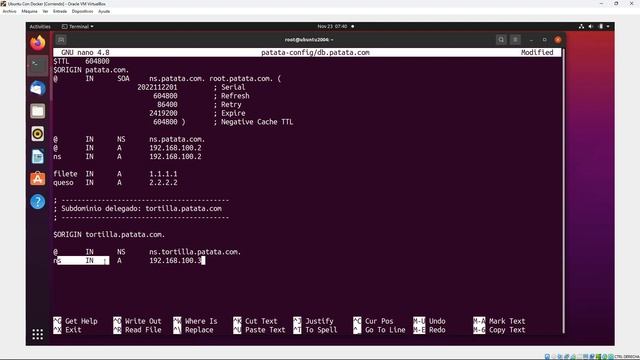This screenshot has width=640, height=360.
Task: Click the serial number 2022112201
Action: 157,87
